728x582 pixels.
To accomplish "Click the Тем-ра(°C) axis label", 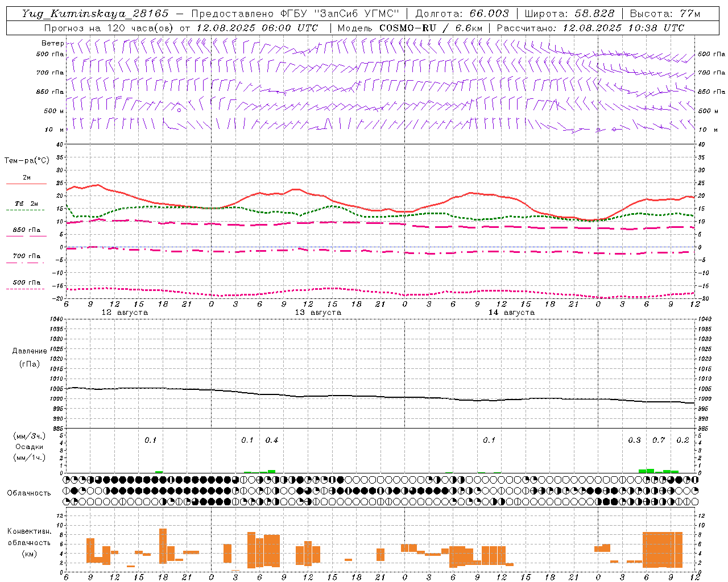I will tap(27, 161).
